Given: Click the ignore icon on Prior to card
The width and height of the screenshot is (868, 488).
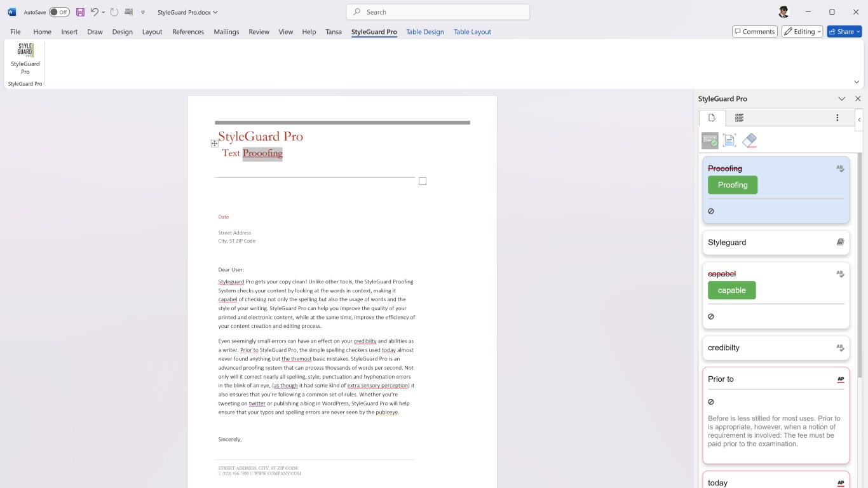Looking at the screenshot, I should click(711, 402).
